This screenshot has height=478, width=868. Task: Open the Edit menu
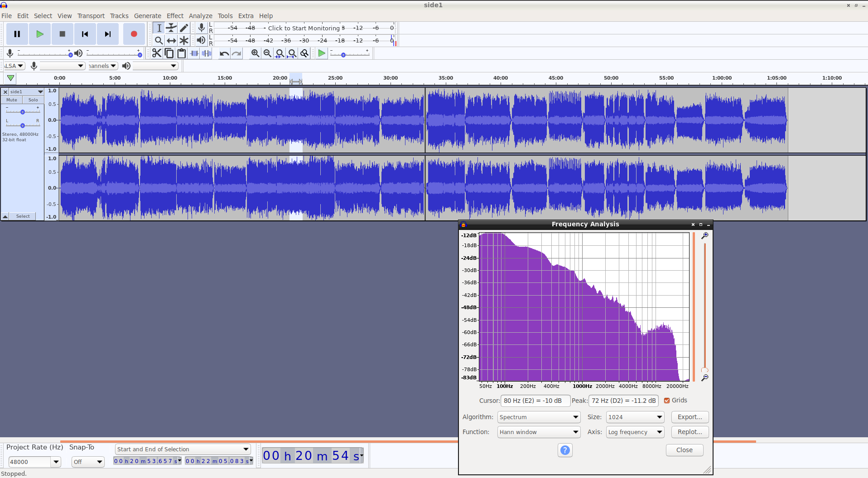[x=23, y=16]
